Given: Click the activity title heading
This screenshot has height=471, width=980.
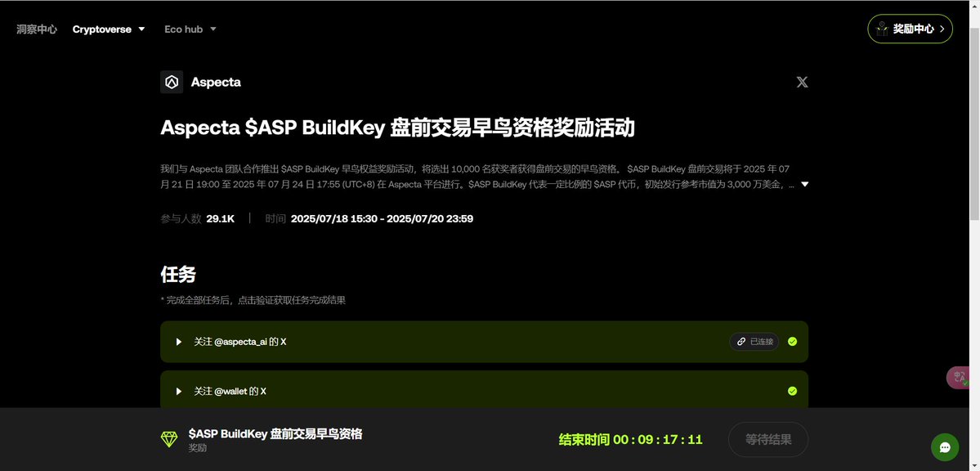Looking at the screenshot, I should 397,128.
